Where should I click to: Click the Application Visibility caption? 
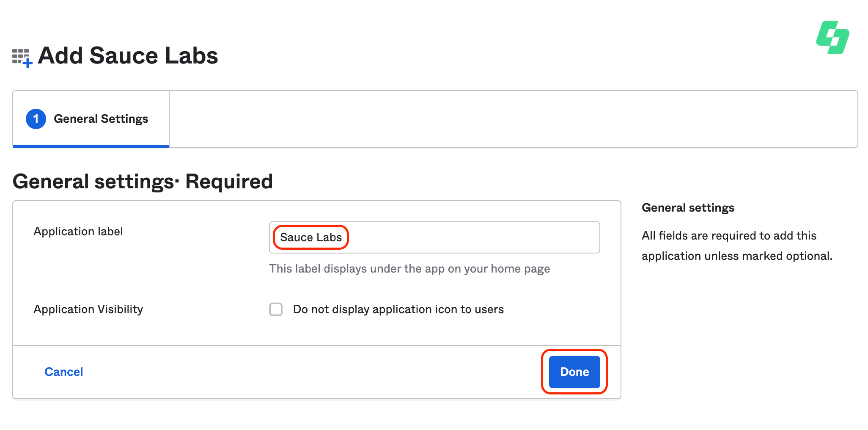(88, 309)
